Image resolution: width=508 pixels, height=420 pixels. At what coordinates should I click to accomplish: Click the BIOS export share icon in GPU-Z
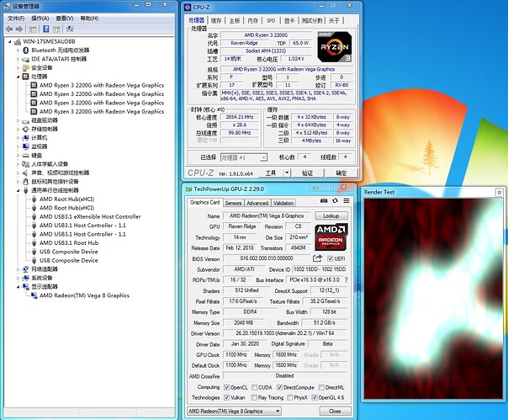[318, 258]
